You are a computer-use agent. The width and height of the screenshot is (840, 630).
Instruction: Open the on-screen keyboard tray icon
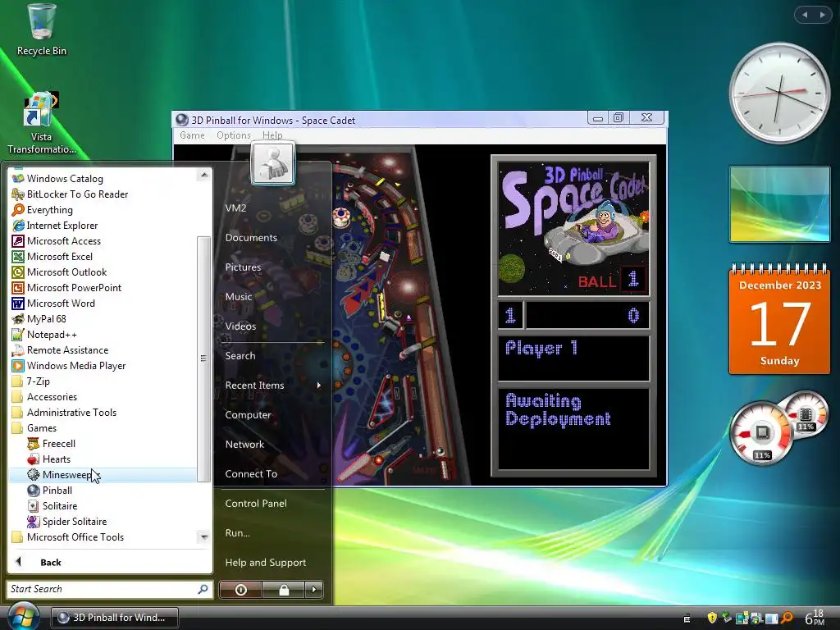pos(687,619)
